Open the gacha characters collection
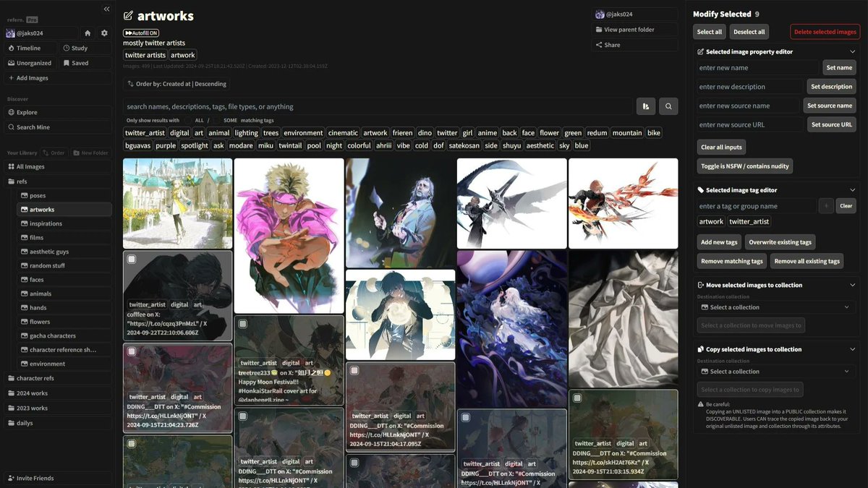This screenshot has height=488, width=868. click(x=64, y=335)
